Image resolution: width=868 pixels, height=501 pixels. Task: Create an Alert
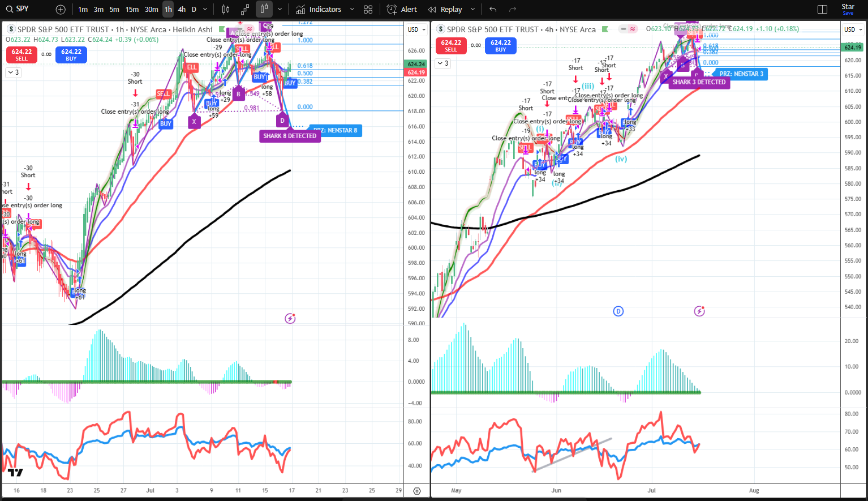402,10
